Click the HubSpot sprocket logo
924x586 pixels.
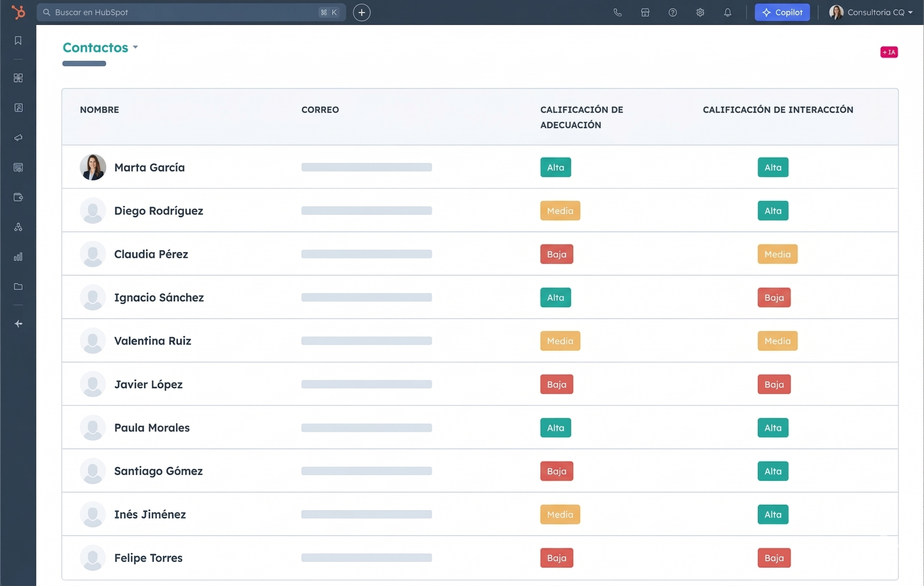(18, 12)
